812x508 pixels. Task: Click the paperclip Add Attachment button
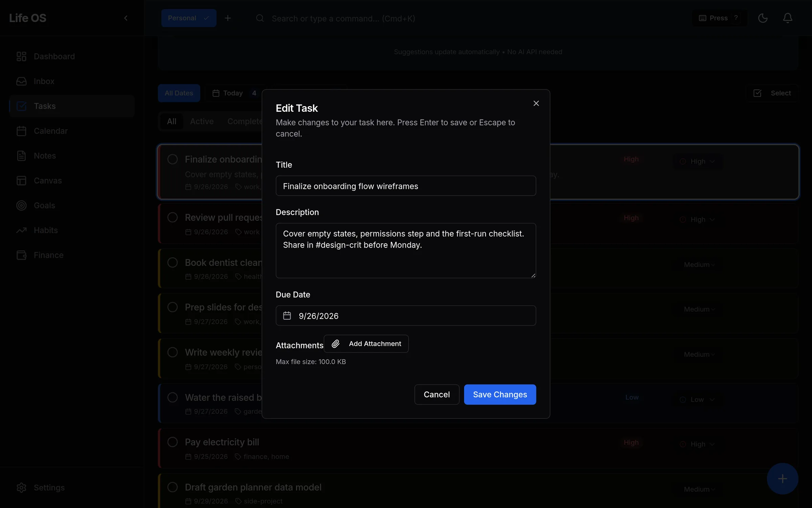[366, 344]
